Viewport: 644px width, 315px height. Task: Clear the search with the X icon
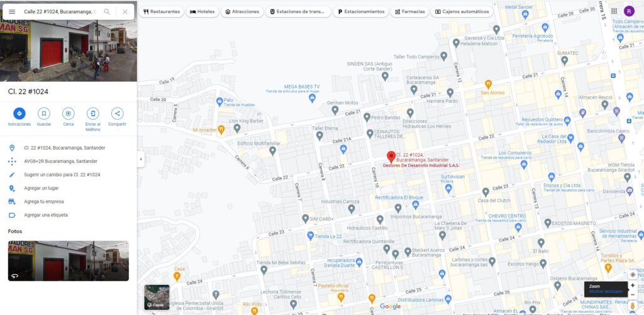click(x=125, y=12)
